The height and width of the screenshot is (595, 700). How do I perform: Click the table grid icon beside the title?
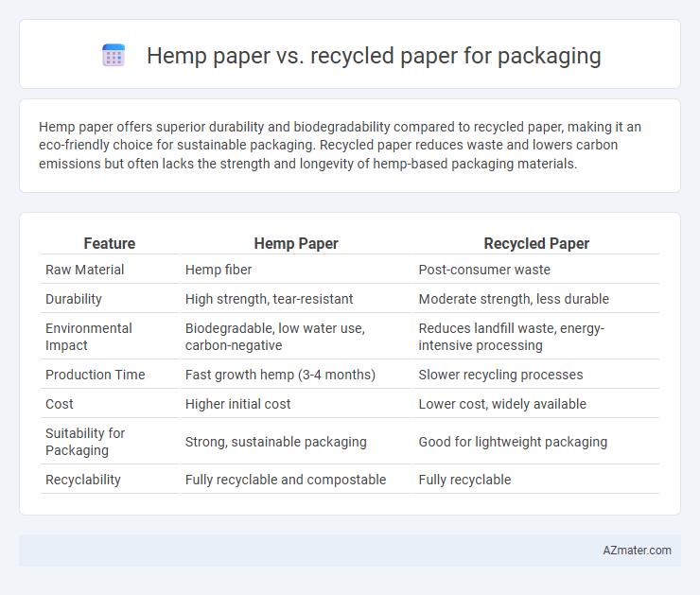point(114,56)
